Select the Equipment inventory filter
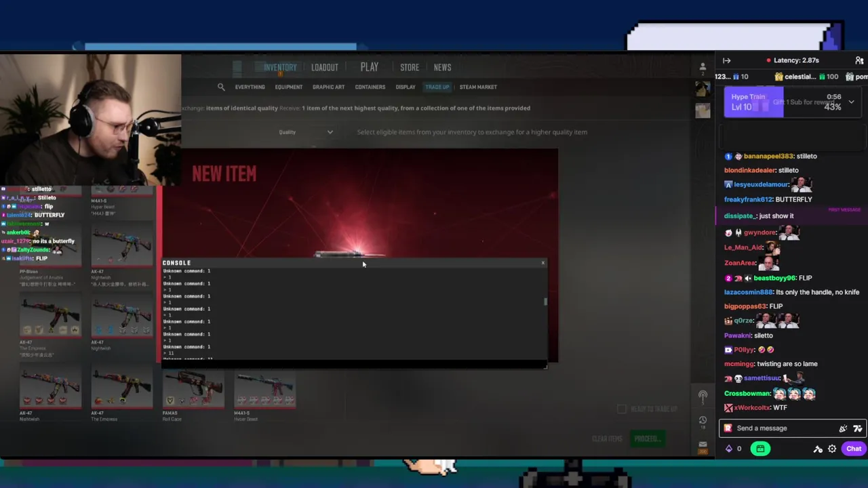The height and width of the screenshot is (488, 868). click(289, 87)
